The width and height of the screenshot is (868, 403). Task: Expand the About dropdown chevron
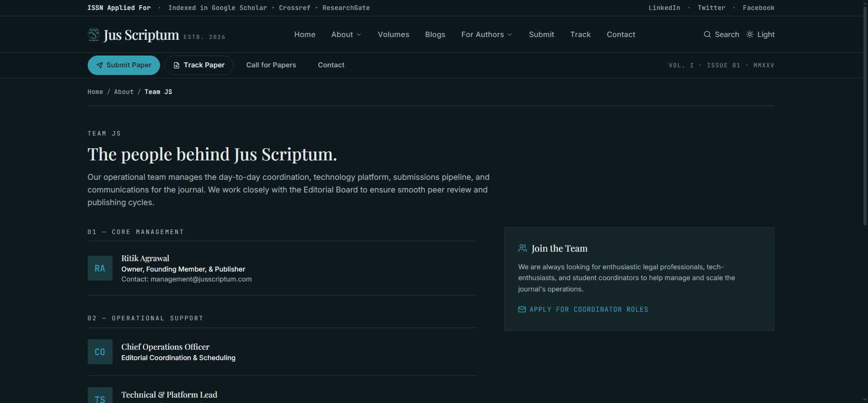tap(359, 35)
